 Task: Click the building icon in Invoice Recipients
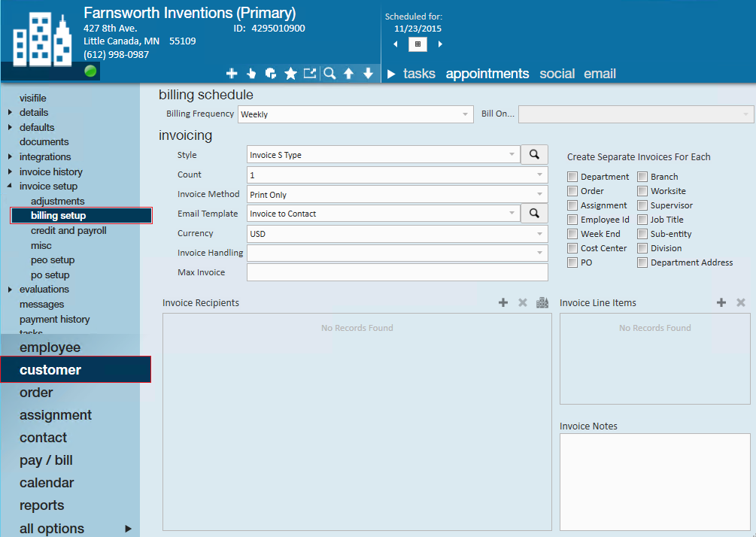[542, 303]
